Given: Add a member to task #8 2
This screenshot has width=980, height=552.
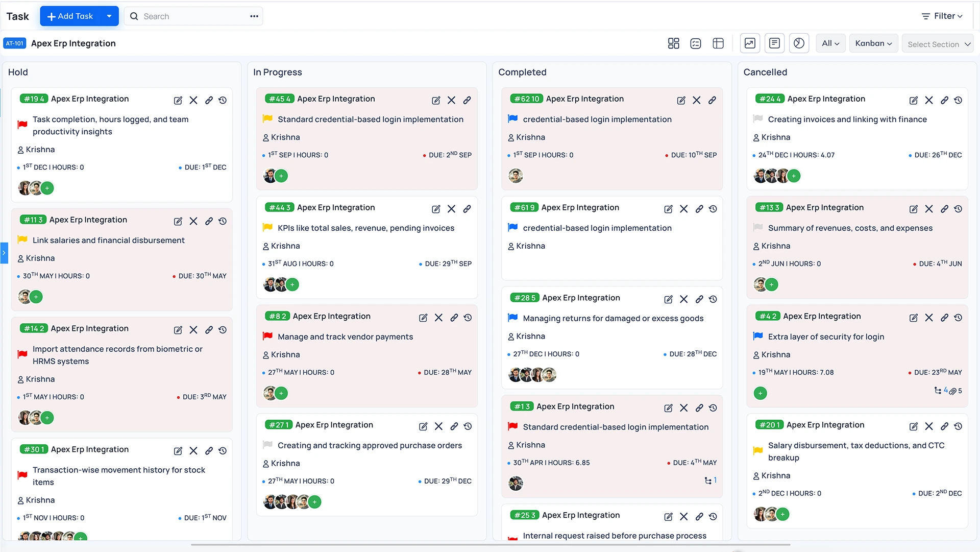Looking at the screenshot, I should tap(281, 393).
